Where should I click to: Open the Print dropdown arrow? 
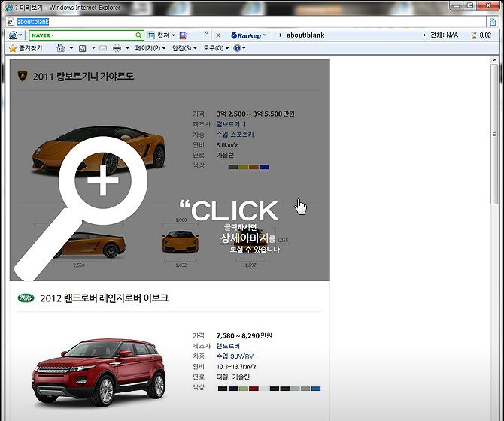[127, 48]
